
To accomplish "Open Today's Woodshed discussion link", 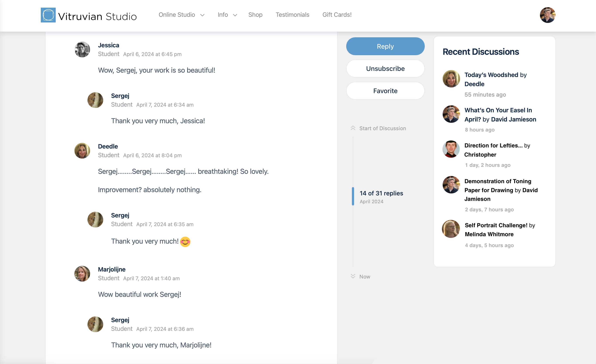I will 491,75.
